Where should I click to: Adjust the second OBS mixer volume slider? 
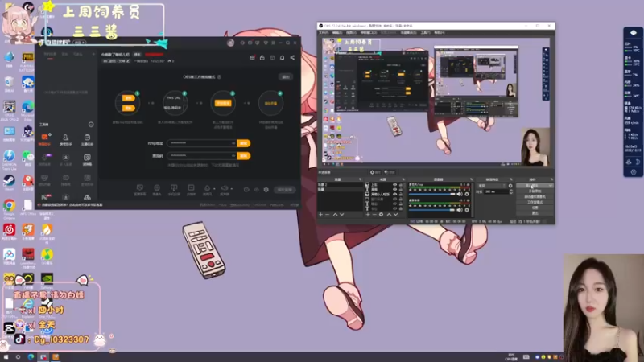432,210
